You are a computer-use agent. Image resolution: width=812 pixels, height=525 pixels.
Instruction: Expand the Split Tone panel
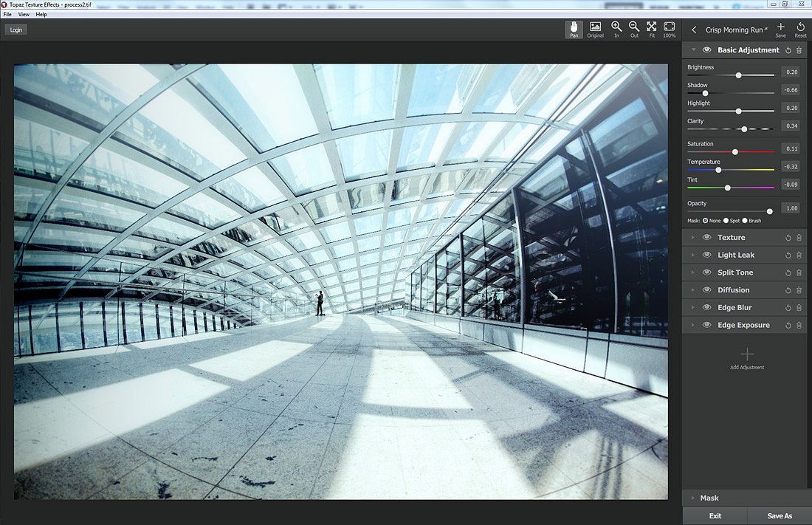[x=693, y=272]
